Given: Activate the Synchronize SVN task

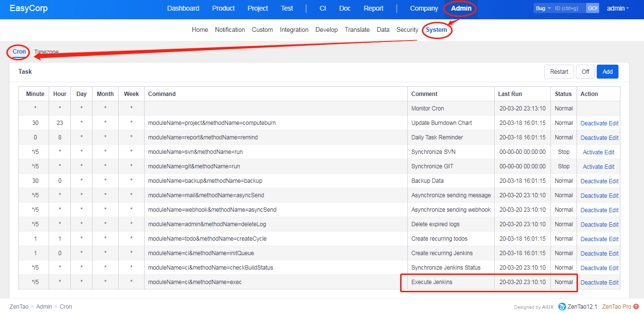Looking at the screenshot, I should [x=592, y=152].
